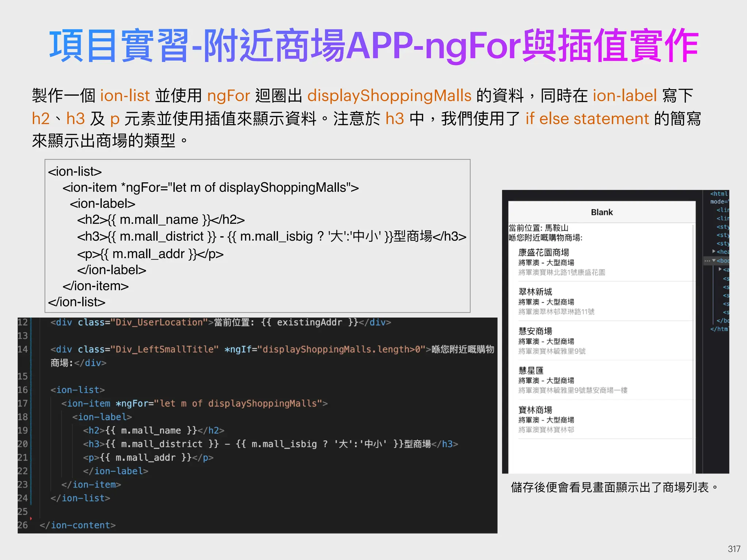Click the page number 317
This screenshot has height=560, width=747.
[x=734, y=549]
